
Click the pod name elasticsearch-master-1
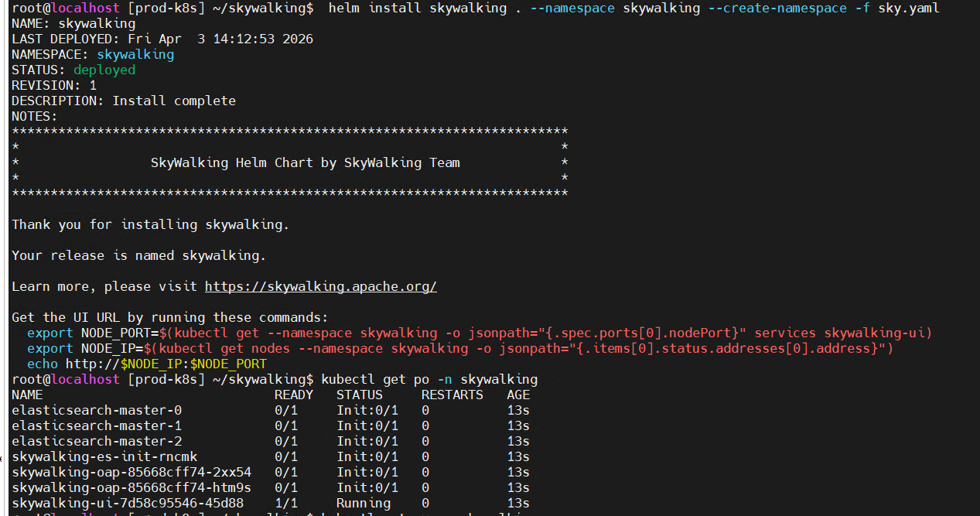pos(97,425)
